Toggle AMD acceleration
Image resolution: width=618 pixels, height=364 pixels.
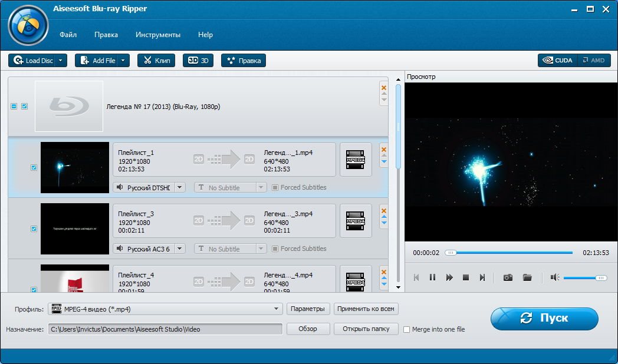(x=594, y=60)
